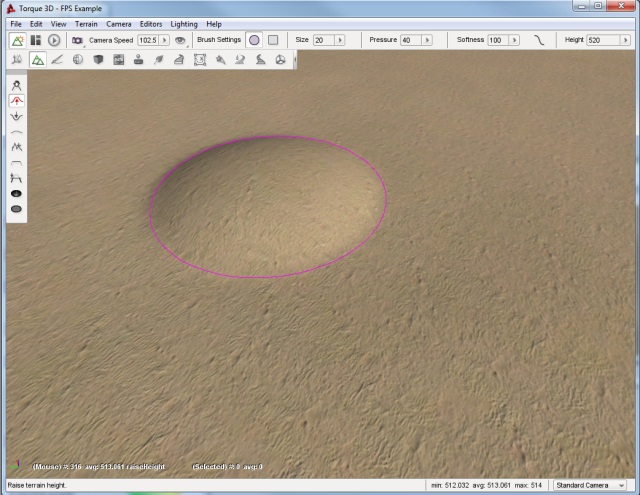The image size is (640, 495).
Task: Select the Grab Terrain tool at top of sidebar
Action: tap(17, 86)
